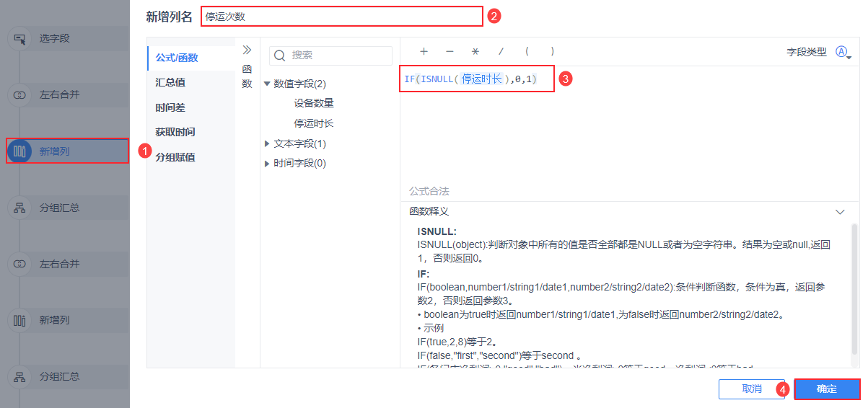Click the 选字段 step icon
The width and height of the screenshot is (868, 408).
pyautogui.click(x=19, y=39)
